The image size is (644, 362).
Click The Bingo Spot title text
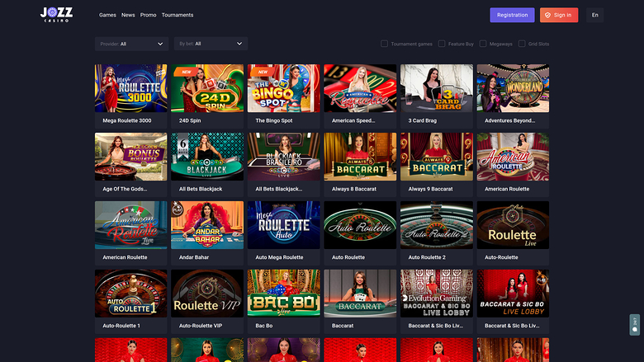pyautogui.click(x=274, y=120)
